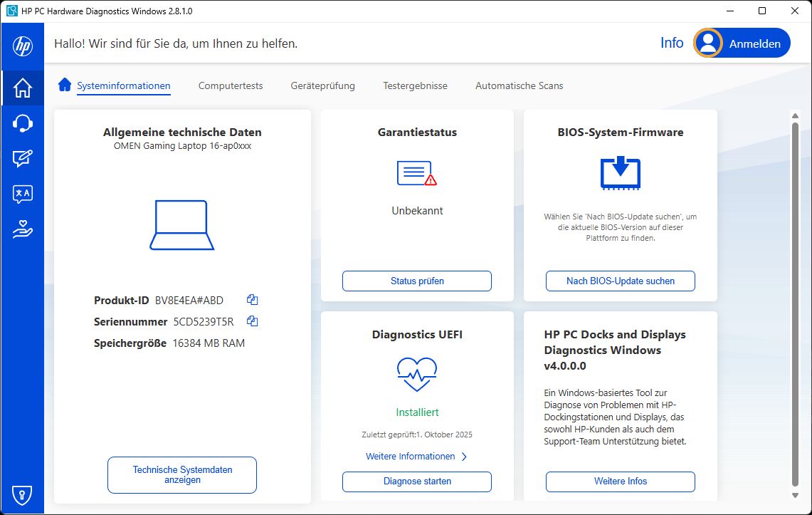812x515 pixels.
Task: Switch to the Computertests tab
Action: click(x=231, y=85)
